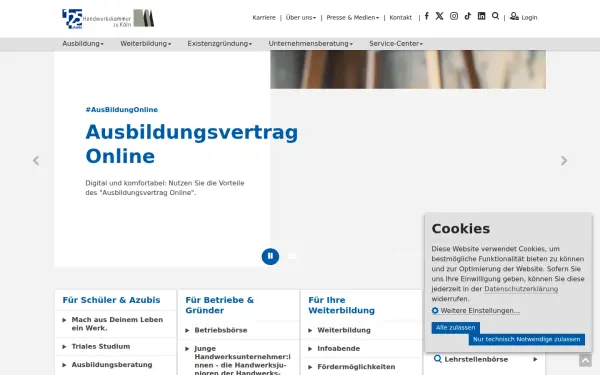The height and width of the screenshot is (375, 600).
Task: Click Nur technisch Notwendige zulassen button
Action: (x=527, y=339)
